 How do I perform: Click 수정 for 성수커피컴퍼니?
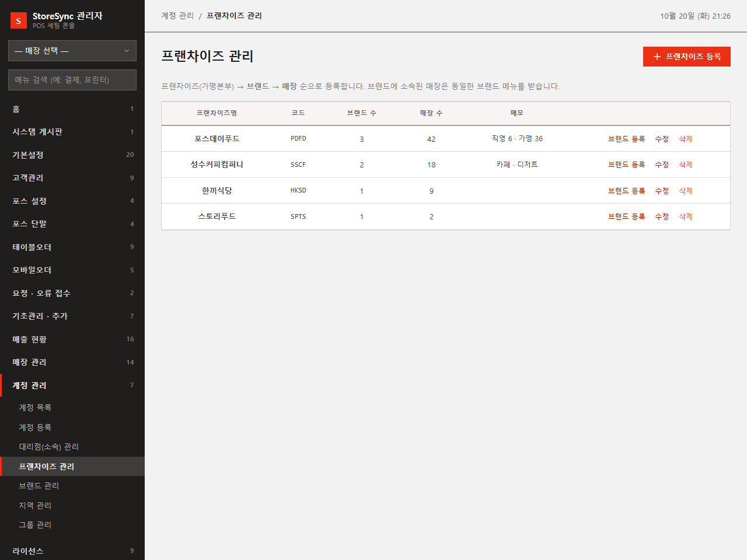pos(662,164)
